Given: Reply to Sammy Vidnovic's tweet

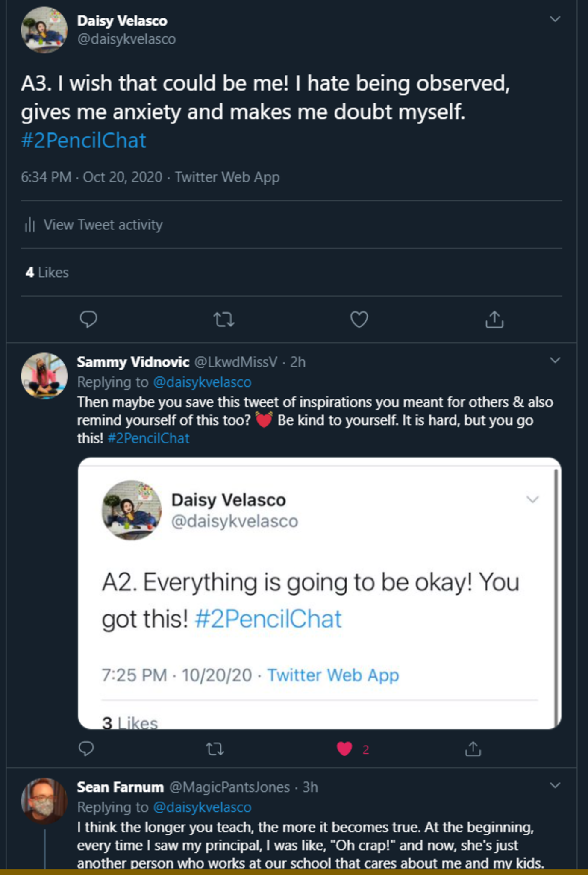Looking at the screenshot, I should click(x=86, y=749).
